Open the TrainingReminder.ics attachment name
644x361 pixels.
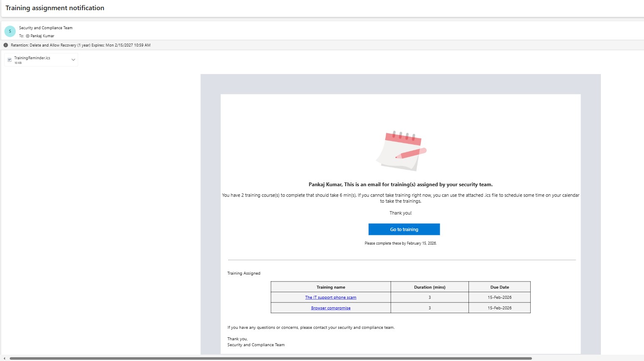coord(32,58)
